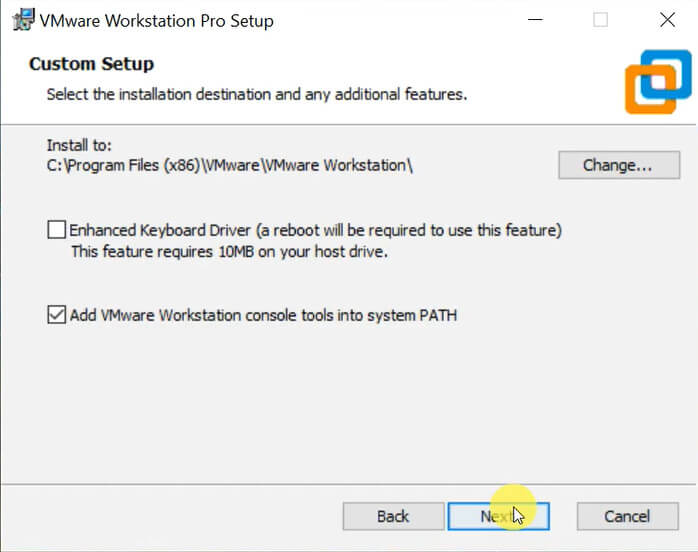Close the VMware setup dialog
Viewport: 698px width, 552px height.
(x=667, y=20)
